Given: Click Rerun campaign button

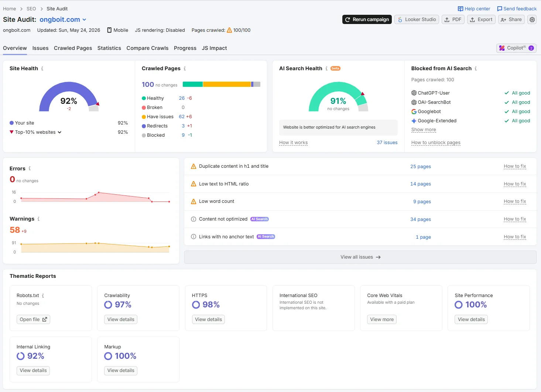Looking at the screenshot, I should pos(367,20).
